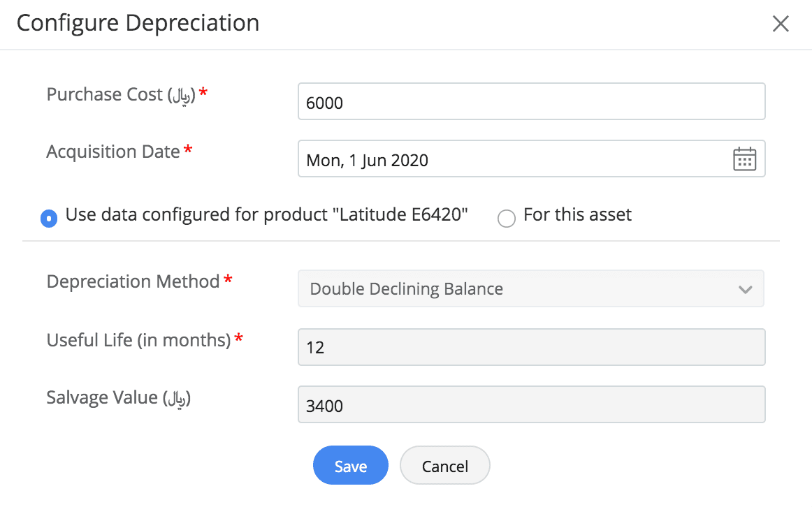The width and height of the screenshot is (812, 507).
Task: Focus the Purchase Cost field showing 6000
Action: point(531,102)
